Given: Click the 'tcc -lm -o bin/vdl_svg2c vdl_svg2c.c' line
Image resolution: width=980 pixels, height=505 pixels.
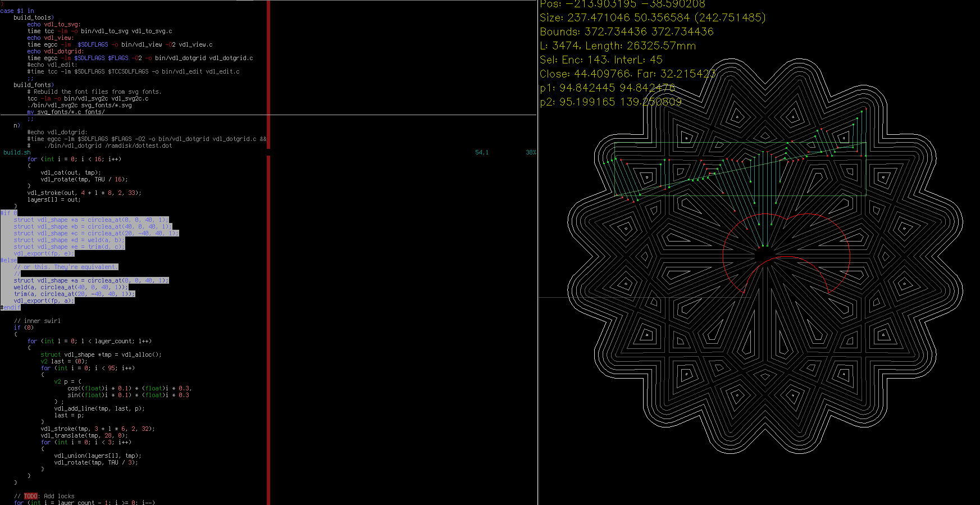Looking at the screenshot, I should click(88, 98).
